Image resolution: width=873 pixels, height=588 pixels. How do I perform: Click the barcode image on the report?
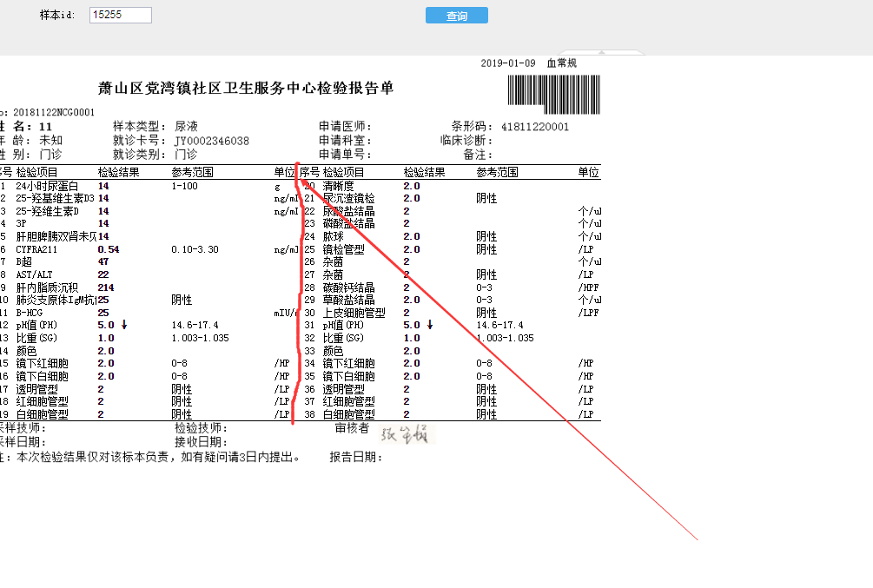click(554, 95)
